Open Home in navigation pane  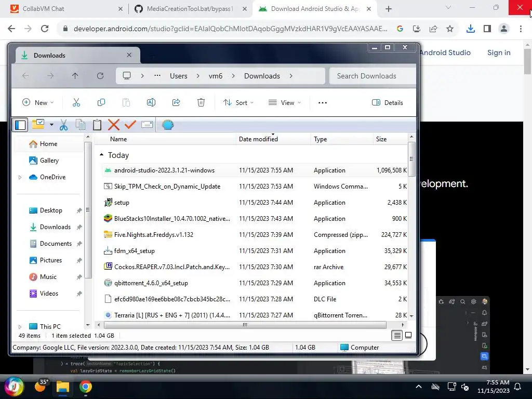[48, 144]
